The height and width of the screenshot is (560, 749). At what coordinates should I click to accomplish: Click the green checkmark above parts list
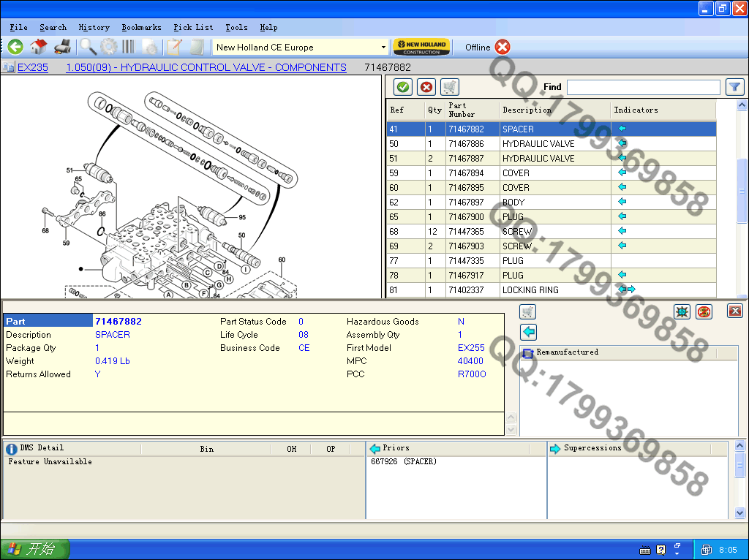402,87
